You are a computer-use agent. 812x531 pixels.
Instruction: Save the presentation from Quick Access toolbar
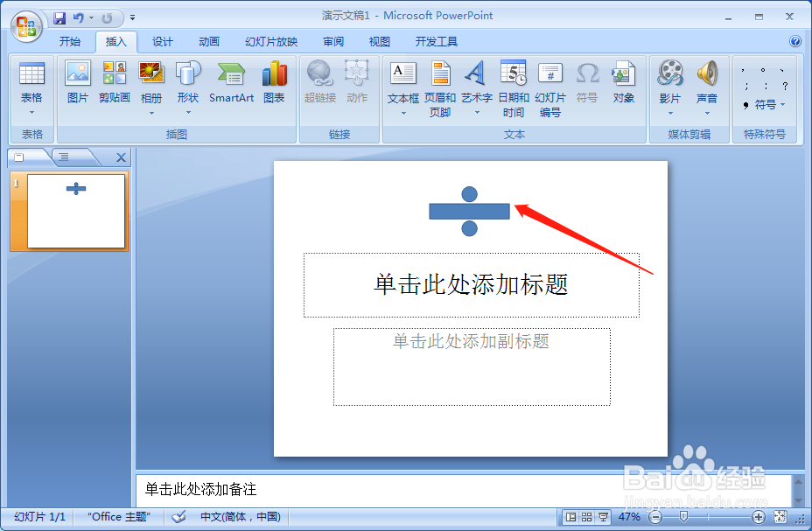59,18
